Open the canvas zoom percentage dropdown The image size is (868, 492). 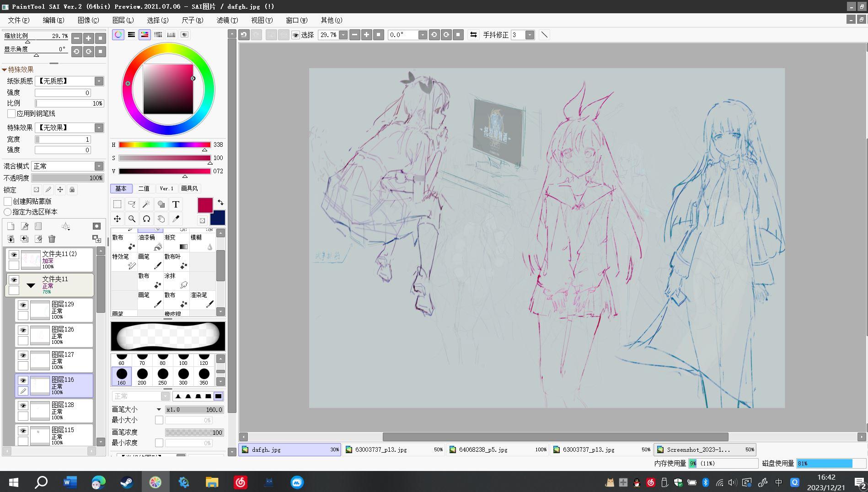click(343, 35)
